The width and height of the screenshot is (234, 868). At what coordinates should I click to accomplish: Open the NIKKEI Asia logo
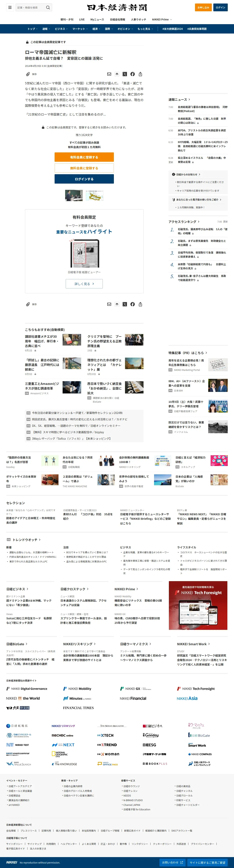(187, 698)
